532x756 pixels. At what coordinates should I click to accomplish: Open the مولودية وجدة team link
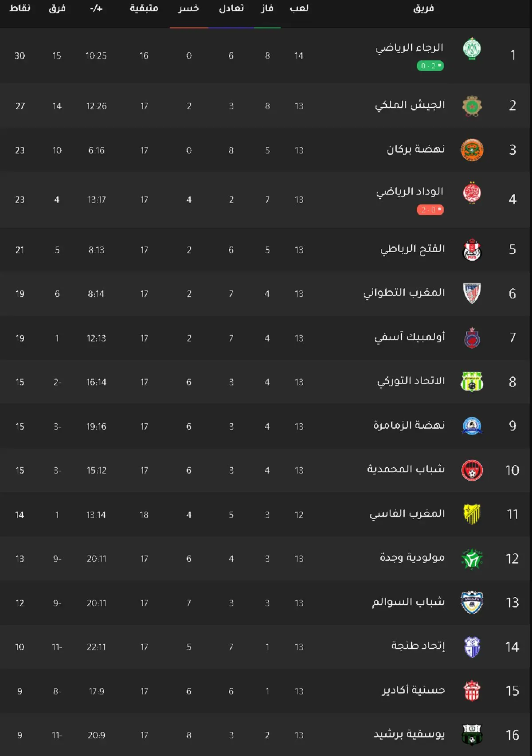pos(412,558)
